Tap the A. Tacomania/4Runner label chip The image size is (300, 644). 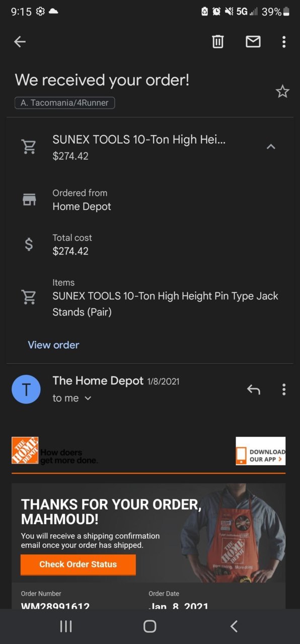(x=65, y=103)
